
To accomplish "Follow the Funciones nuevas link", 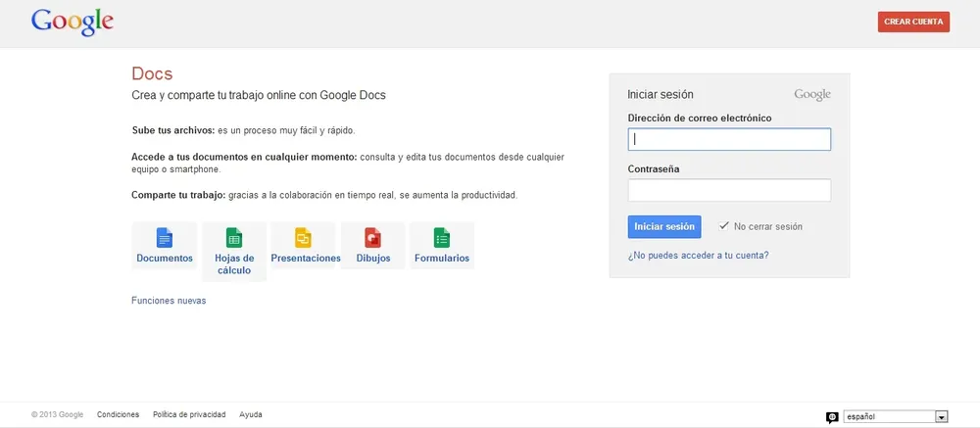I will tap(169, 301).
